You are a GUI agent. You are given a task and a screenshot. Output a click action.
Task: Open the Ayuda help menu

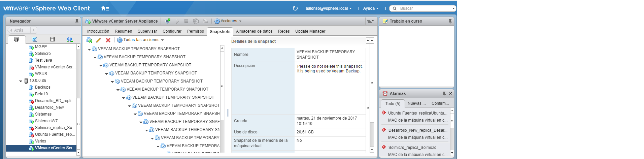coord(371,8)
